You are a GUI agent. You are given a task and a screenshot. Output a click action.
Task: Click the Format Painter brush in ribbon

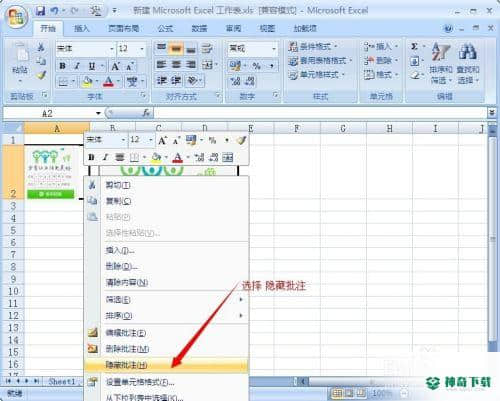(x=41, y=76)
